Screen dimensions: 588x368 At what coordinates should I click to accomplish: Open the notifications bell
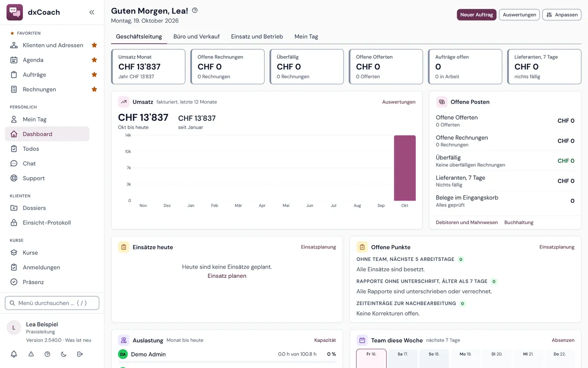14,354
